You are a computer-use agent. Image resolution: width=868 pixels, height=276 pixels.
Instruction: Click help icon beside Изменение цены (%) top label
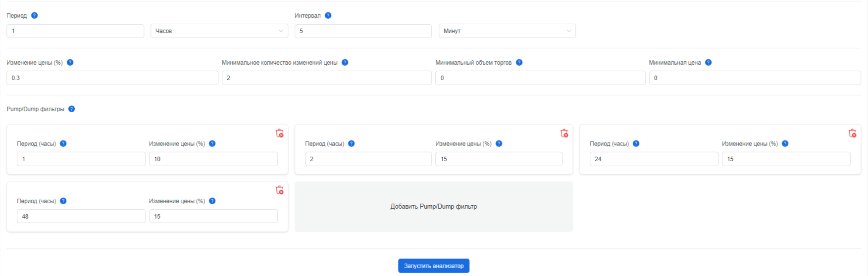[x=70, y=62]
